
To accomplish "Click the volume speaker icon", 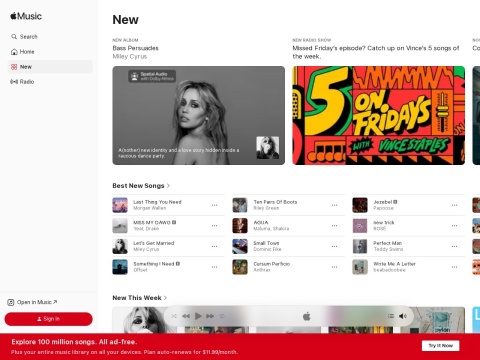I will [403, 316].
